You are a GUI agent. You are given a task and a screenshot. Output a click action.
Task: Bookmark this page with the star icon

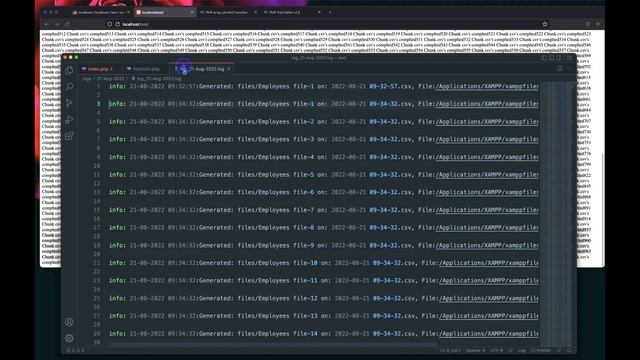pos(544,24)
